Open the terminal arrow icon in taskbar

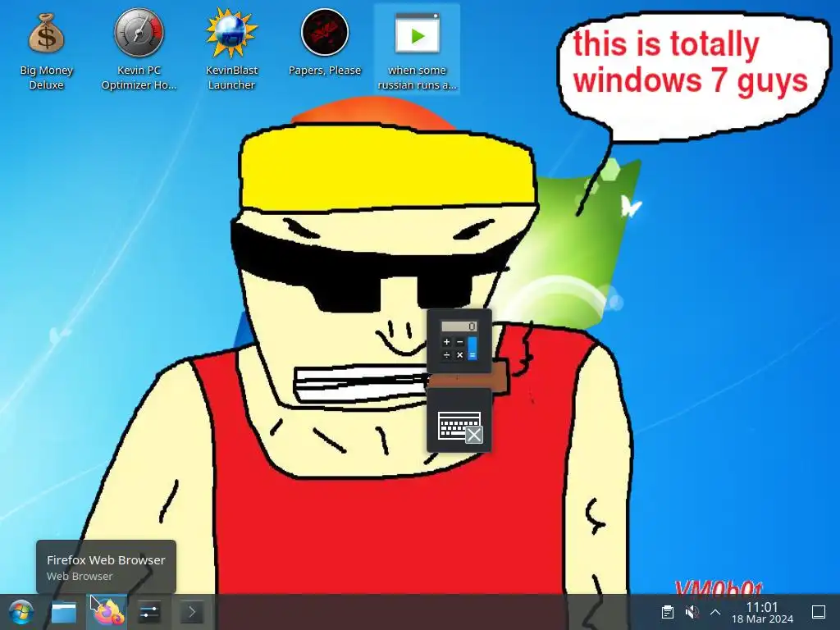point(191,612)
